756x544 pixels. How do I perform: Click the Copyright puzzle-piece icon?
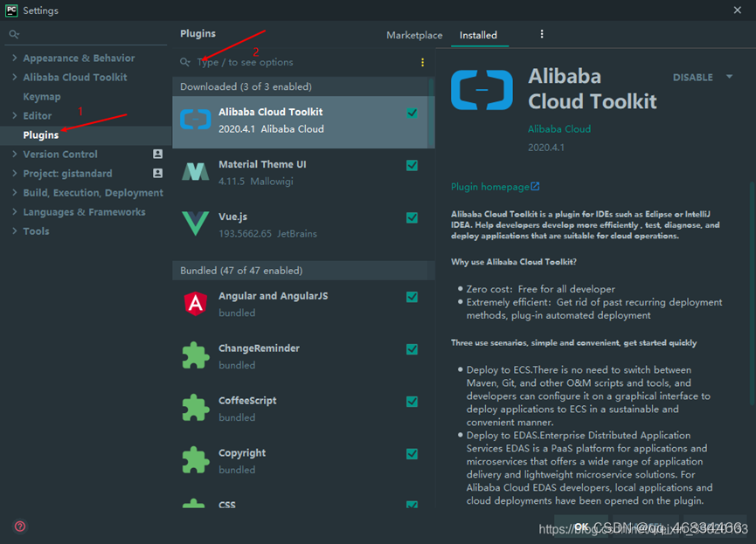coord(195,460)
